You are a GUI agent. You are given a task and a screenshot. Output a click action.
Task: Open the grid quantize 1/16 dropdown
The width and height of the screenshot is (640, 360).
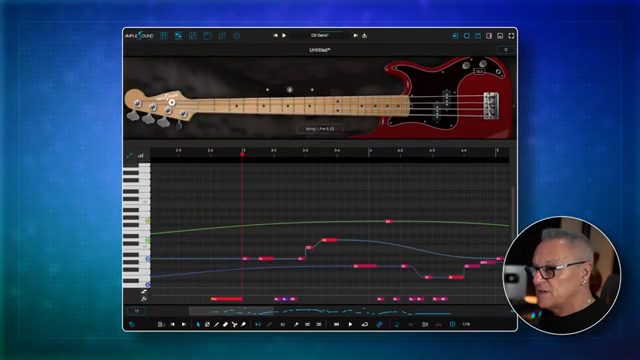[466, 324]
